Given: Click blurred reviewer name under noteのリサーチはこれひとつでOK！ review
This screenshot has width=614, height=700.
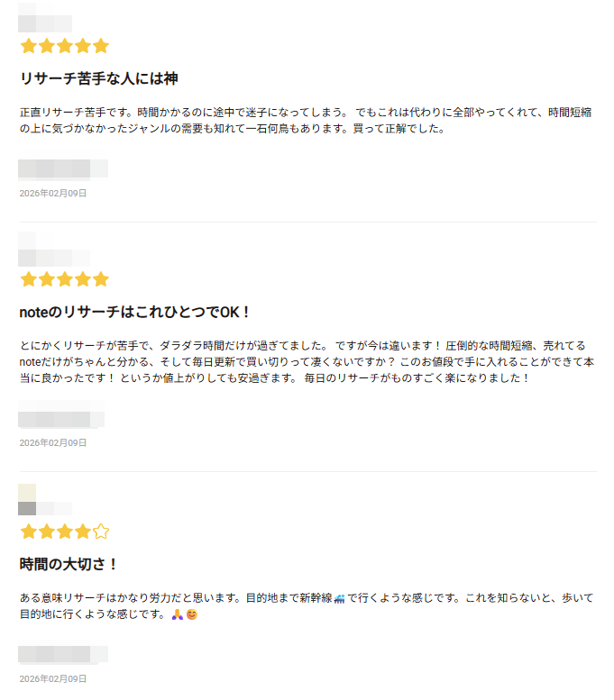Looking at the screenshot, I should click(61, 419).
